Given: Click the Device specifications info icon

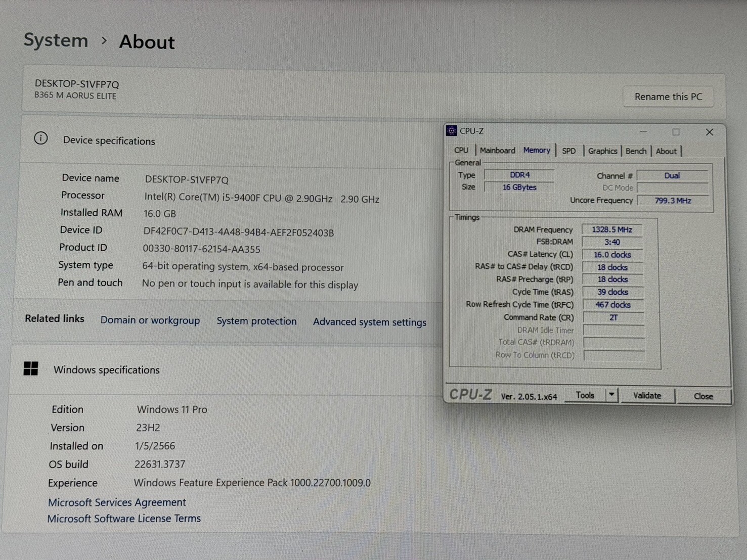Looking at the screenshot, I should (x=41, y=138).
